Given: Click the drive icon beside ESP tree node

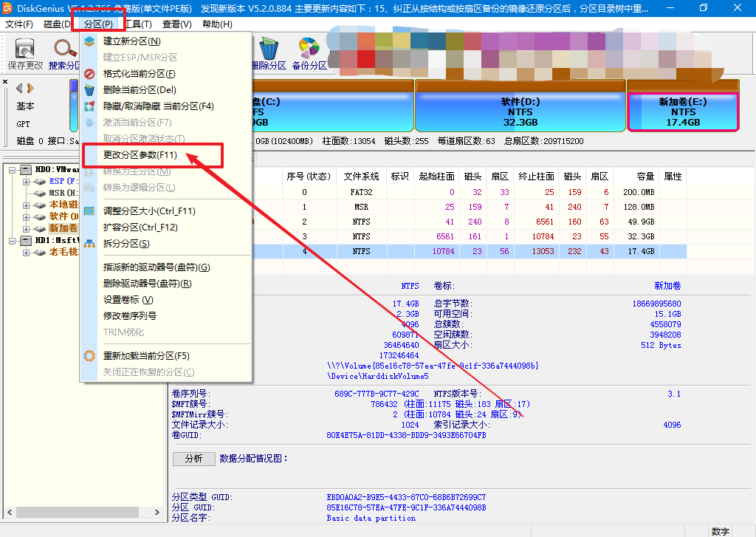Looking at the screenshot, I should click(x=40, y=182).
